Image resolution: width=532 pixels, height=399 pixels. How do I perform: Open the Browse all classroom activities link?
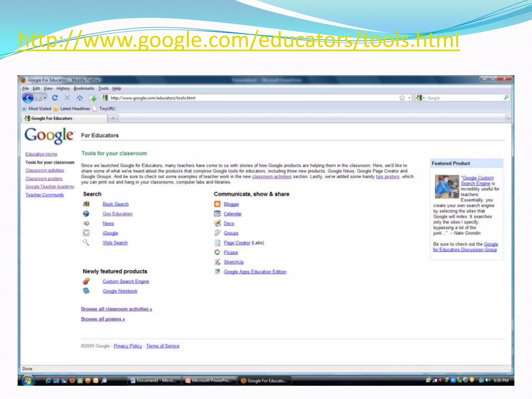(x=117, y=309)
